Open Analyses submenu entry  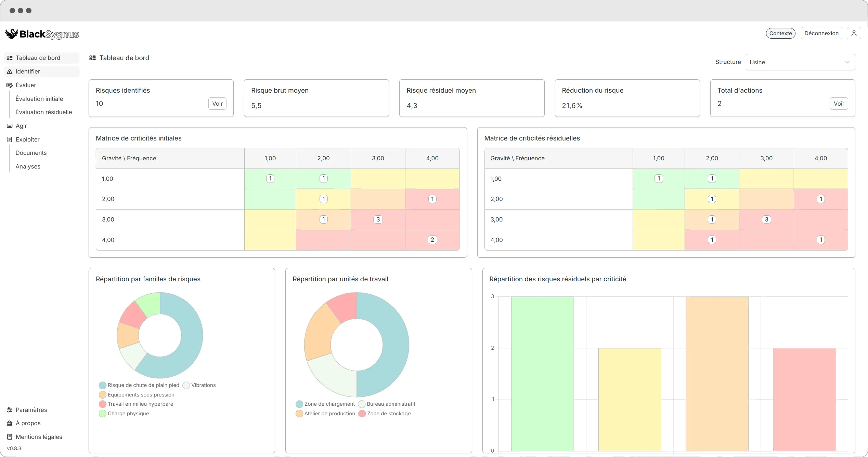[28, 166]
